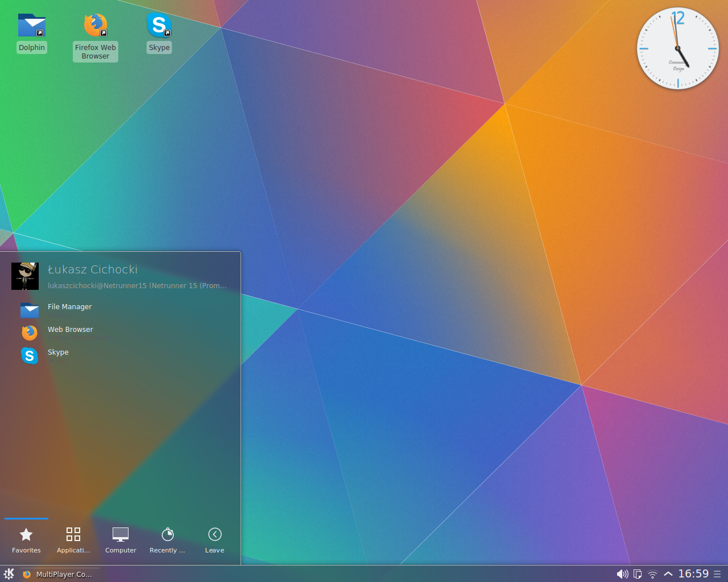The height and width of the screenshot is (582, 728).
Task: Open the Computer tab
Action: click(121, 541)
